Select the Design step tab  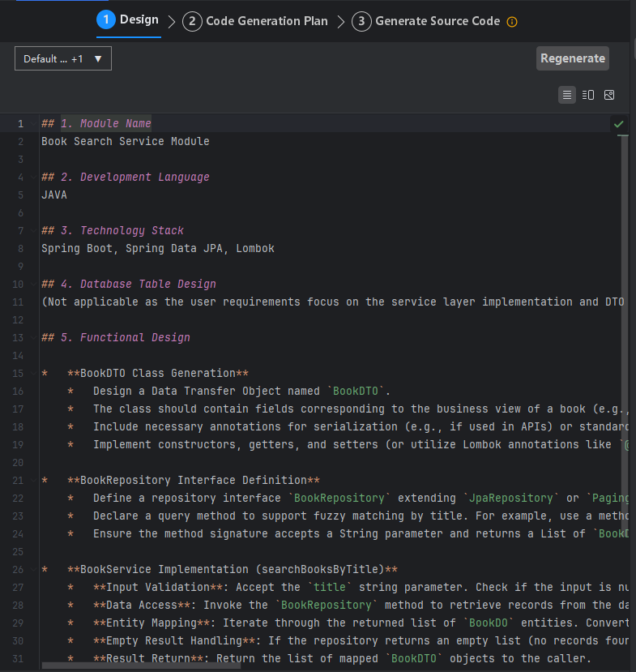(139, 20)
